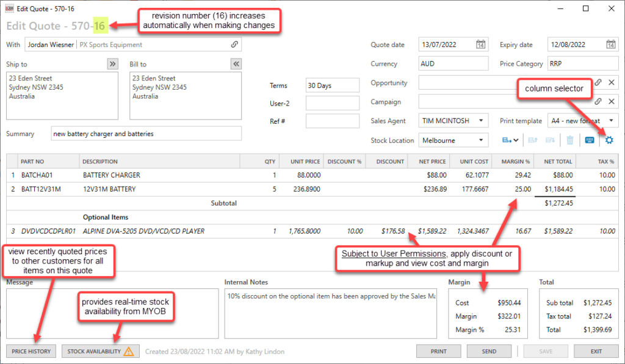Screen dimensions: 625x364
Task: Expand the chevron beside the add-line icon
Action: coord(516,140)
